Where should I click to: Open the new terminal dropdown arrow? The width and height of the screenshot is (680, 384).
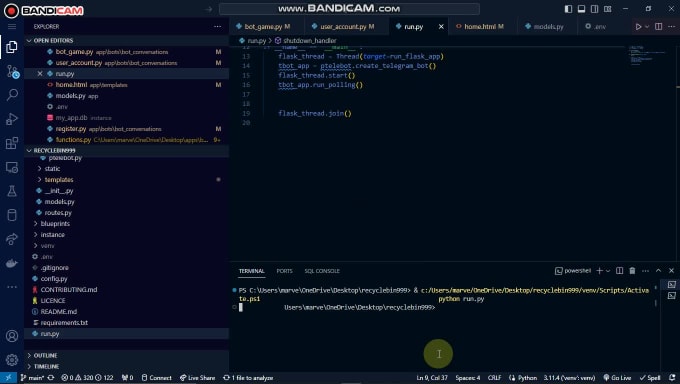pos(608,271)
